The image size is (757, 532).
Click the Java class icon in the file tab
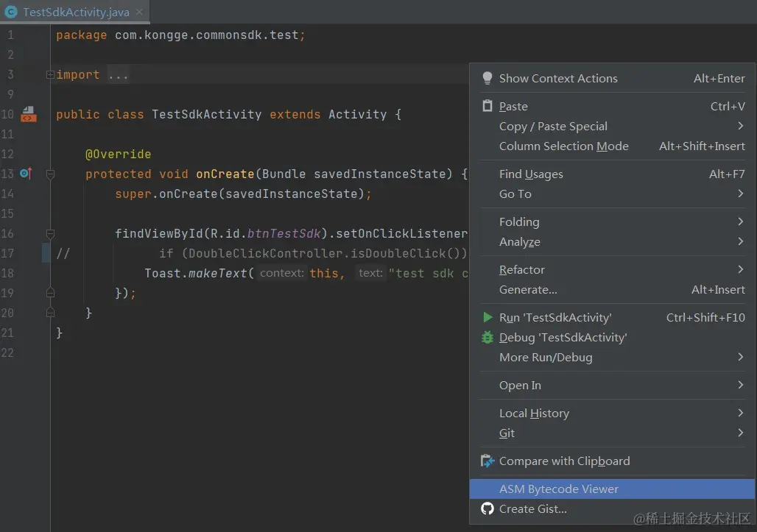pos(11,12)
